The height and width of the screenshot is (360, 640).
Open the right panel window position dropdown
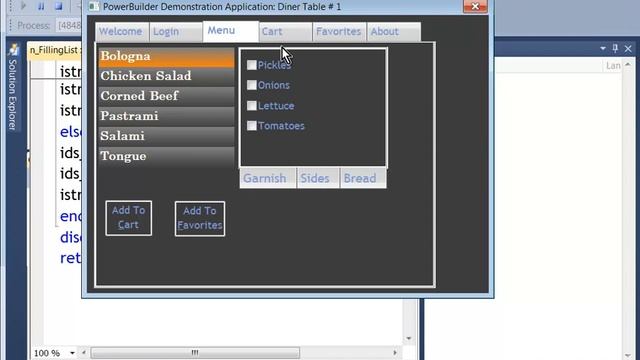603,49
